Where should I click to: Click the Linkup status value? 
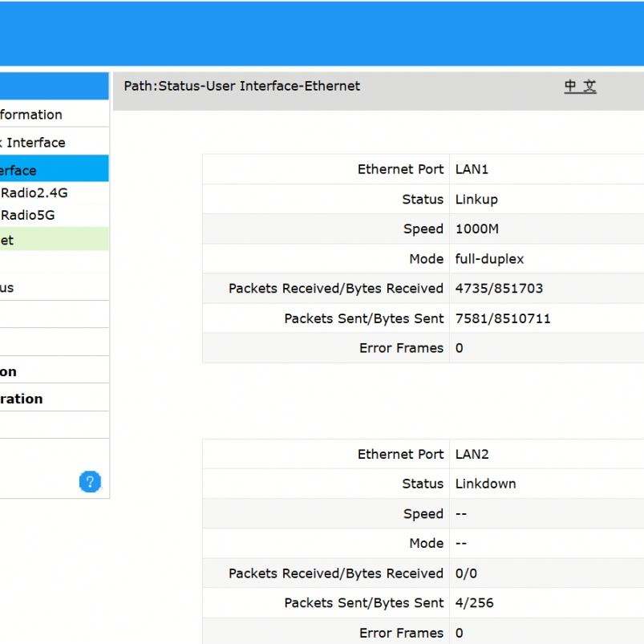pos(476,199)
